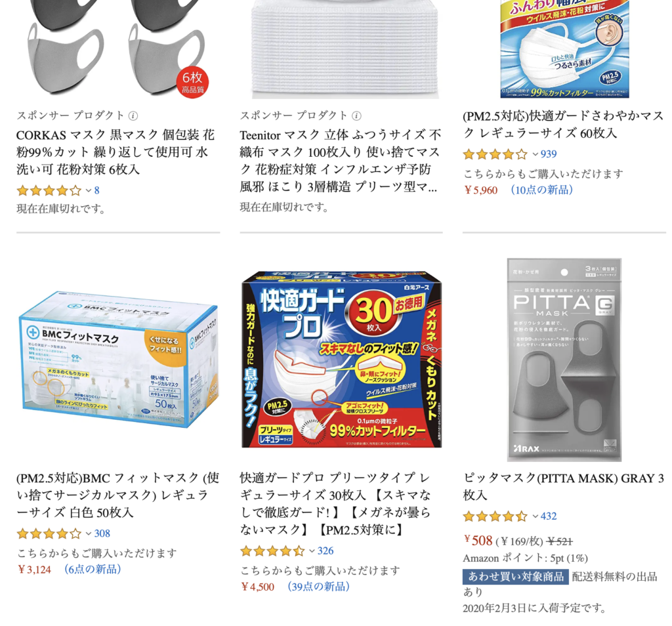Open the 8 reviews count for CORKAS

97,191
